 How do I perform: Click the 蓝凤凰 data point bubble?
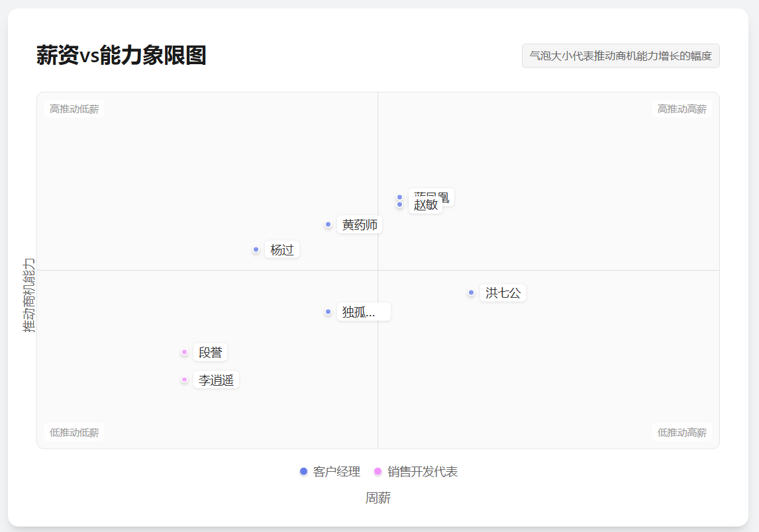(400, 196)
